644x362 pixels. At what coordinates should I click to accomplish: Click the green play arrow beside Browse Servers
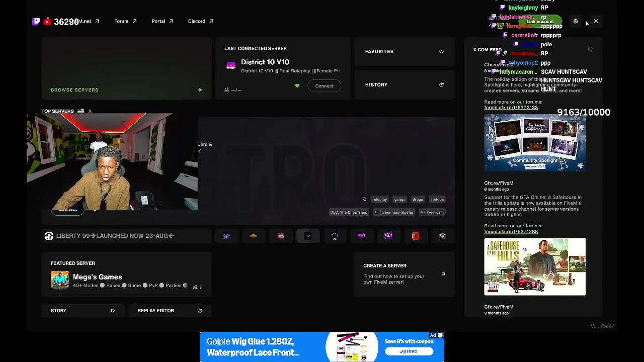click(200, 90)
